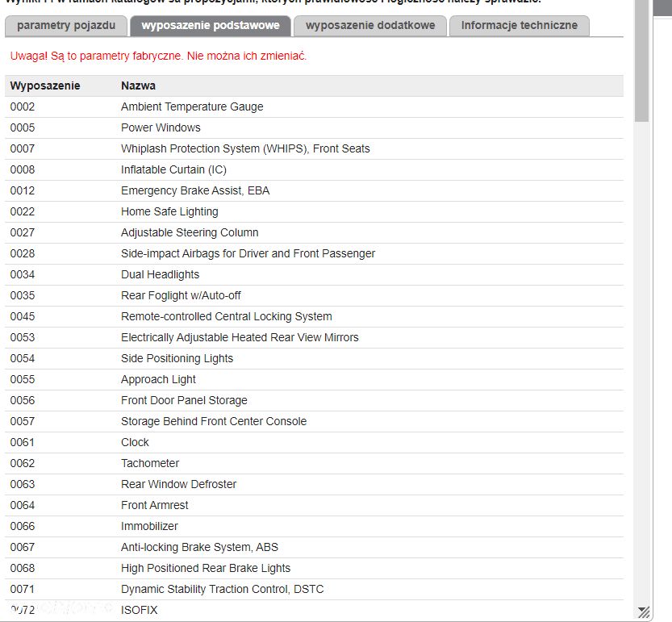This screenshot has width=672, height=622.
Task: Select the Immobilizer row
Action: pyautogui.click(x=314, y=527)
